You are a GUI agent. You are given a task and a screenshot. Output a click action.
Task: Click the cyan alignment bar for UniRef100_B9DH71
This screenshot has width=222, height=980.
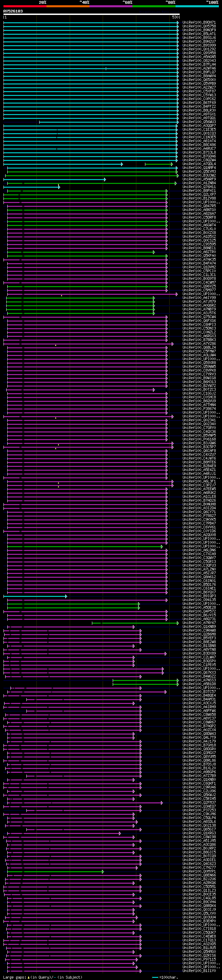pos(91,23)
